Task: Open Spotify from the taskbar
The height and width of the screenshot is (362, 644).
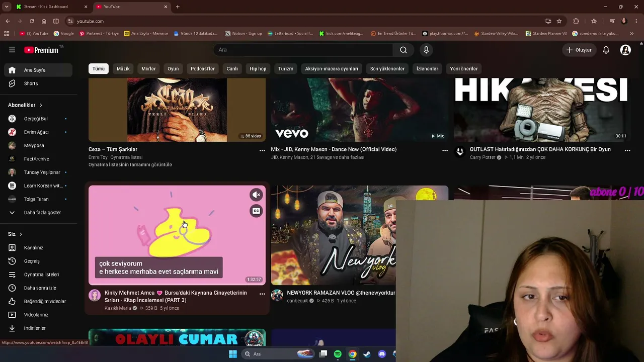Action: coord(338,354)
